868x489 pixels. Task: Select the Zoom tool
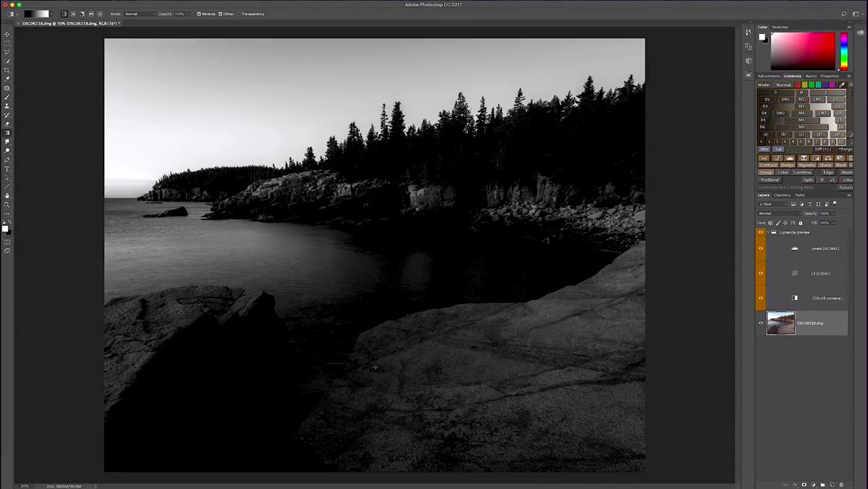coord(7,205)
